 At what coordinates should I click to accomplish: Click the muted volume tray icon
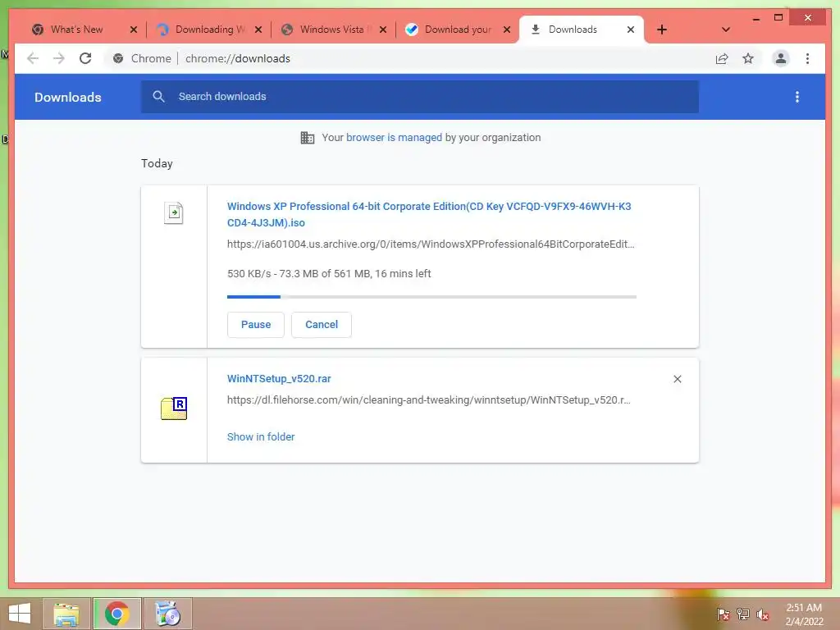pyautogui.click(x=763, y=614)
